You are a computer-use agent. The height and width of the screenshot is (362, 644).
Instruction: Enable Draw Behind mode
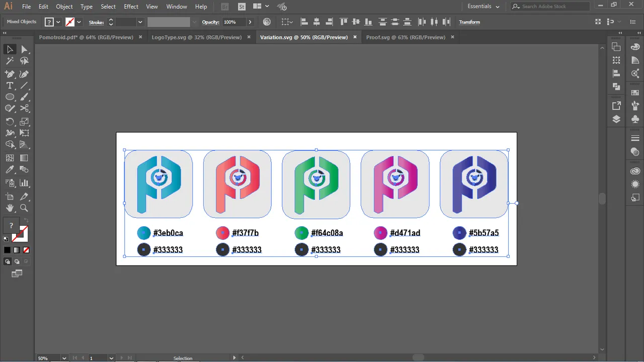tap(17, 261)
